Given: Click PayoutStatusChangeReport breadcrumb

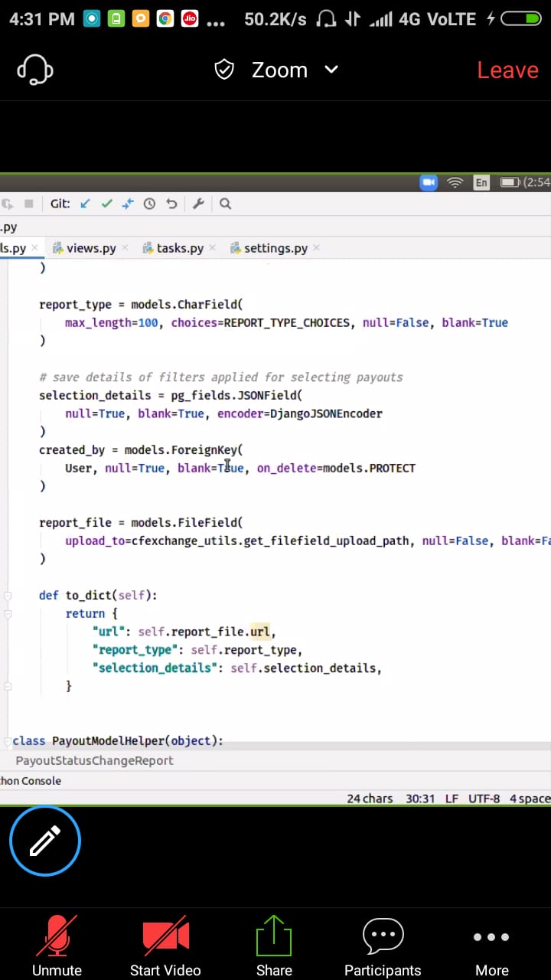Looking at the screenshot, I should [x=94, y=760].
